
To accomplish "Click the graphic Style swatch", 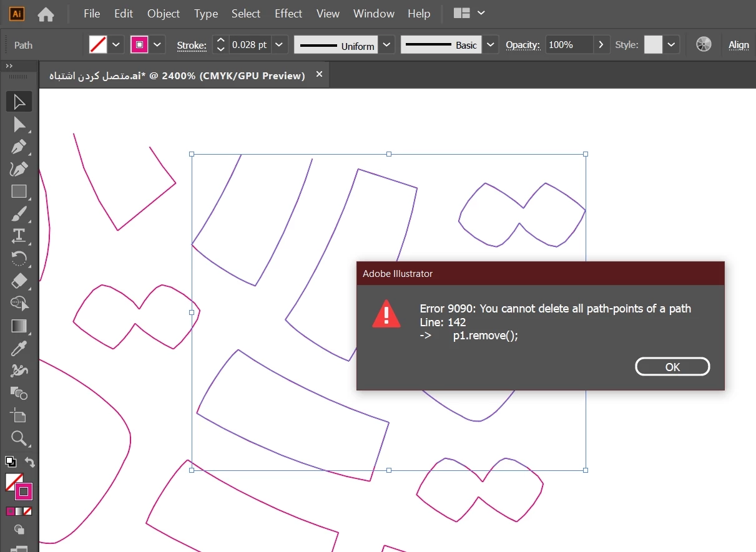I will 653,44.
